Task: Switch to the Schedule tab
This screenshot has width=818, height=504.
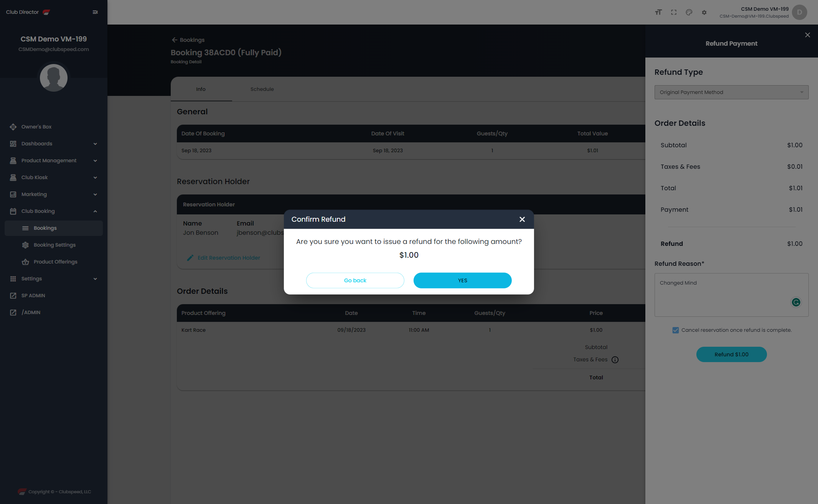Action: coord(262,89)
